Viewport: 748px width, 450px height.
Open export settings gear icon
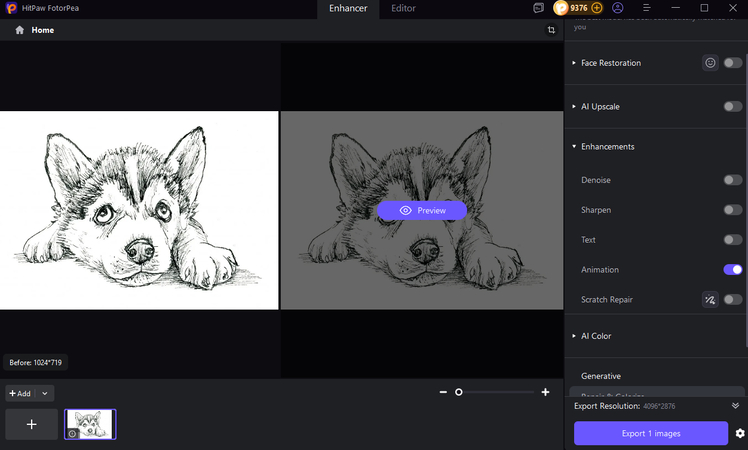[x=740, y=433]
